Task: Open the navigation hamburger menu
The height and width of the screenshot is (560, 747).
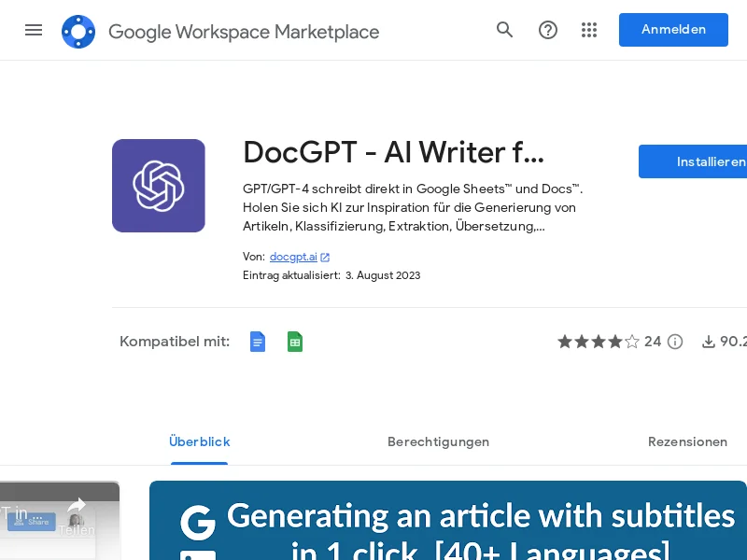Action: pyautogui.click(x=34, y=30)
